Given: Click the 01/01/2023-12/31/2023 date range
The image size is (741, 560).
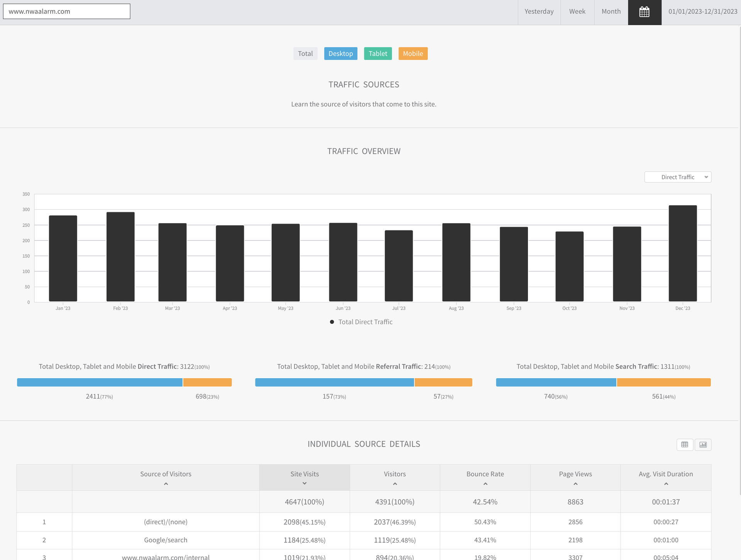Looking at the screenshot, I should click(702, 12).
